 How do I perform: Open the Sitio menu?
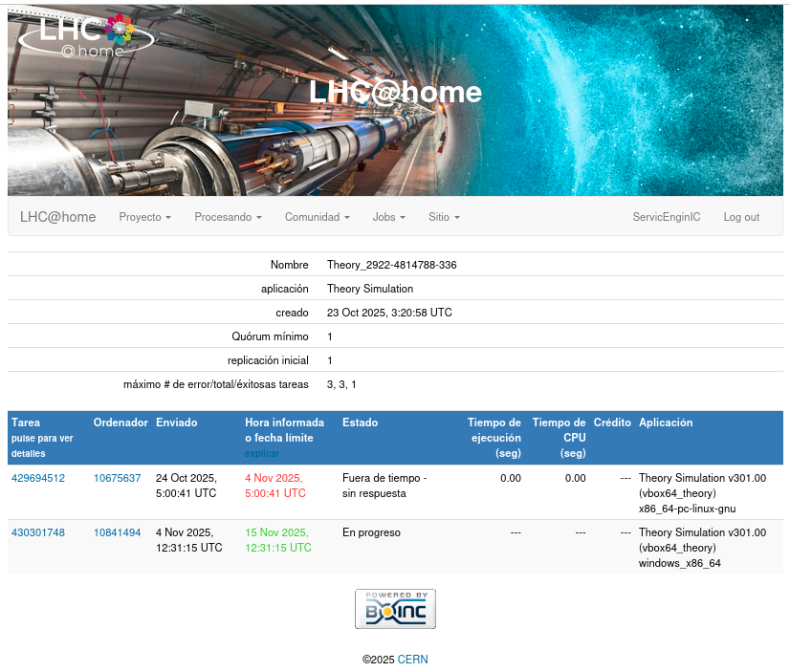444,217
